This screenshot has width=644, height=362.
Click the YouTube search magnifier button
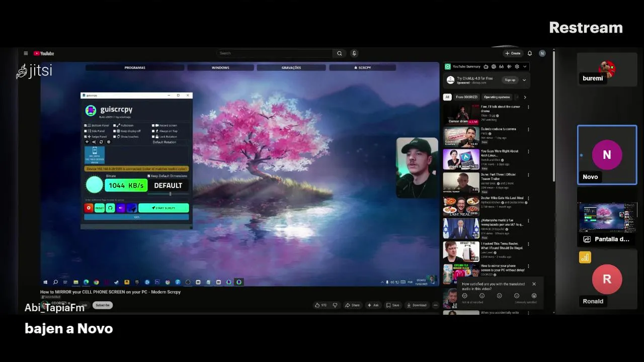[340, 53]
